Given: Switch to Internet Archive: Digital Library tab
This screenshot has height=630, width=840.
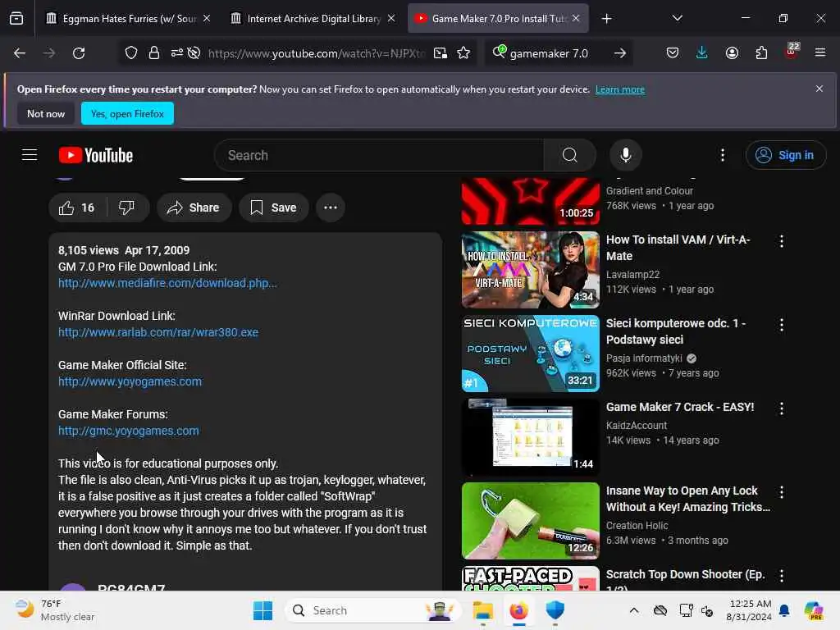Looking at the screenshot, I should coord(313,19).
